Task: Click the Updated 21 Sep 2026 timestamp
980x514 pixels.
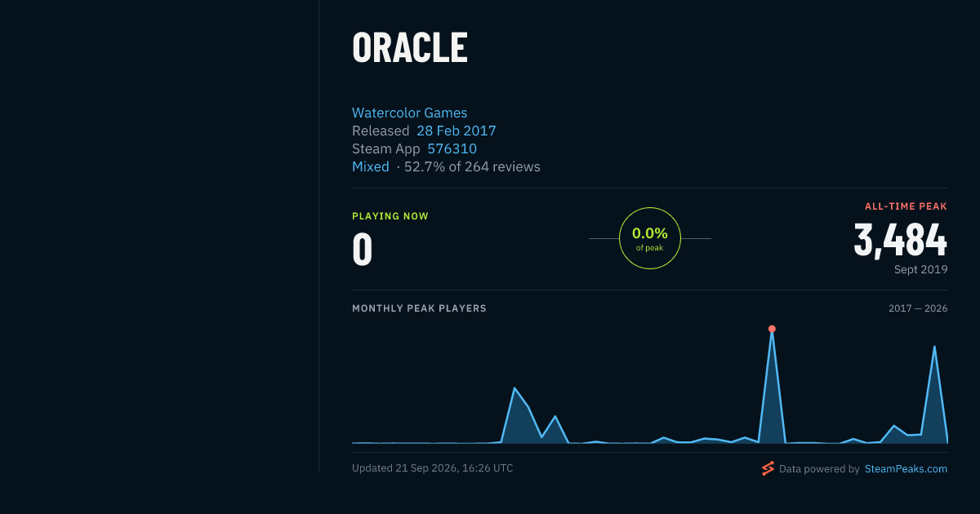Action: (x=432, y=468)
